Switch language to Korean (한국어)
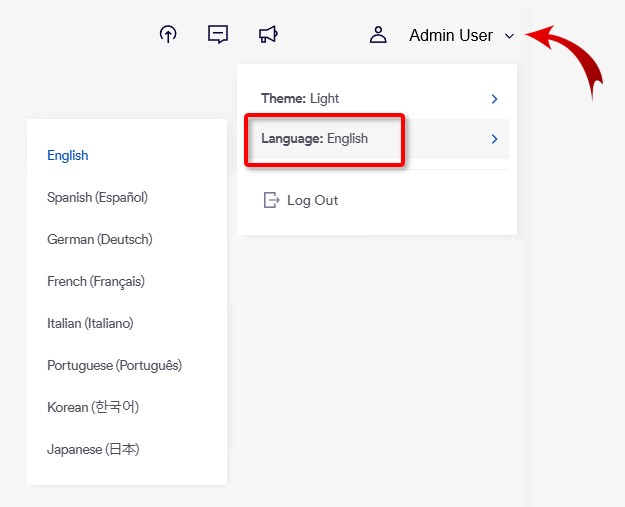Viewport: 625px width, 507px height. (93, 407)
